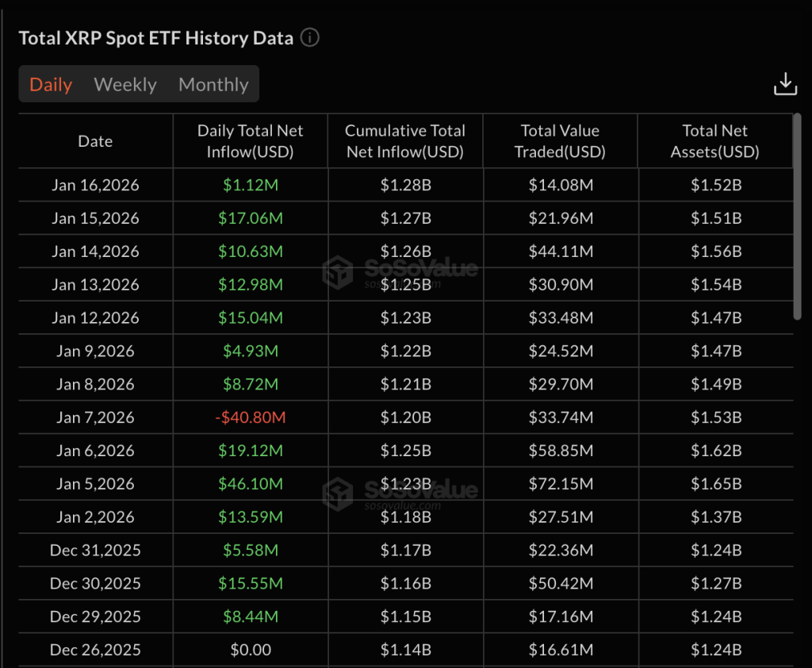Click the Cumulative Total Net Inflow header

point(405,140)
